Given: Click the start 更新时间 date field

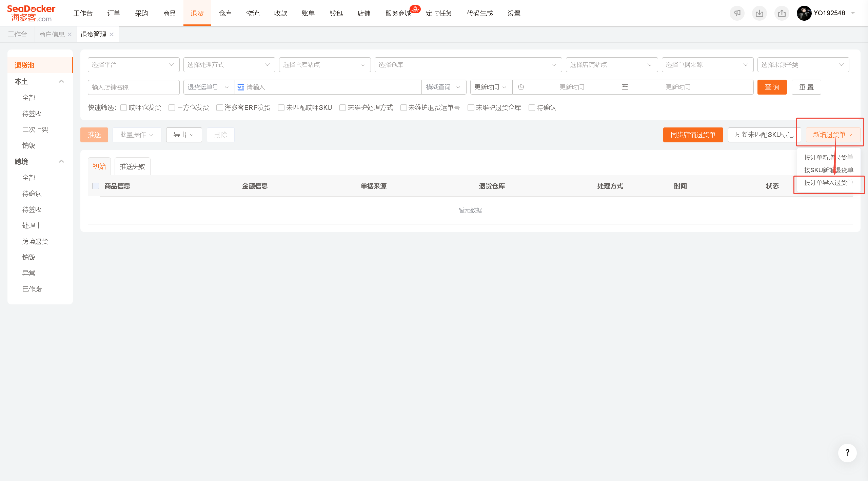Looking at the screenshot, I should tap(572, 87).
